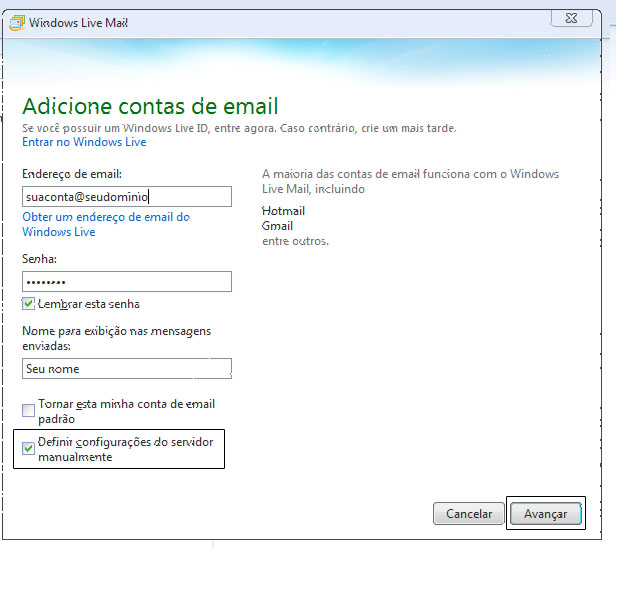The image size is (620, 600).
Task: Select the Hotmail text in provider list
Action: (x=283, y=211)
